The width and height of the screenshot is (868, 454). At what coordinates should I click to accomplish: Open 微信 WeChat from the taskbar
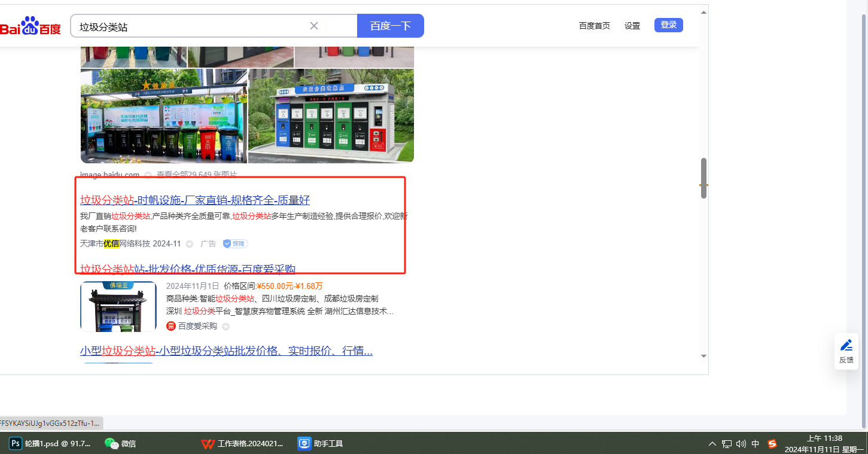coord(120,443)
